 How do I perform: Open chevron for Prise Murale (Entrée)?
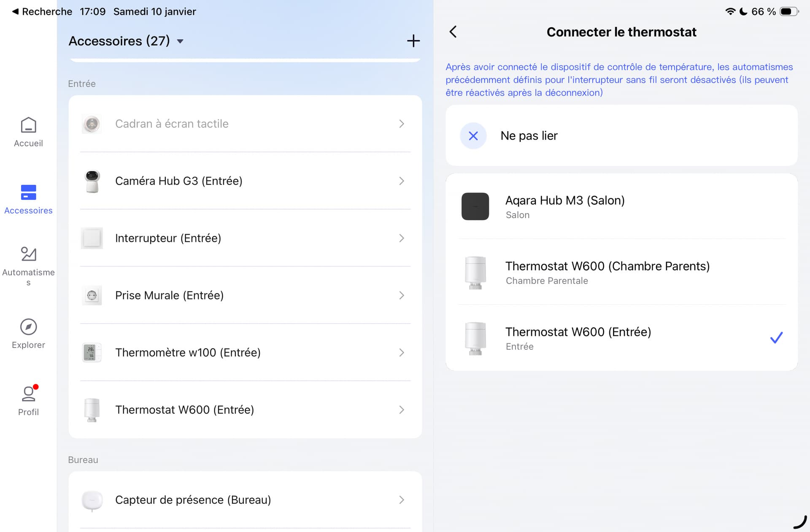[401, 295]
